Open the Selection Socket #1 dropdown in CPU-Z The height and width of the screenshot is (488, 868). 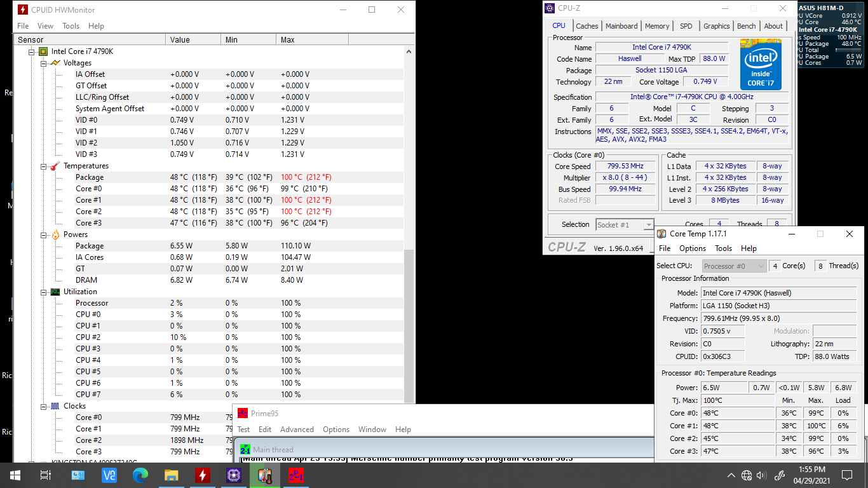point(625,224)
